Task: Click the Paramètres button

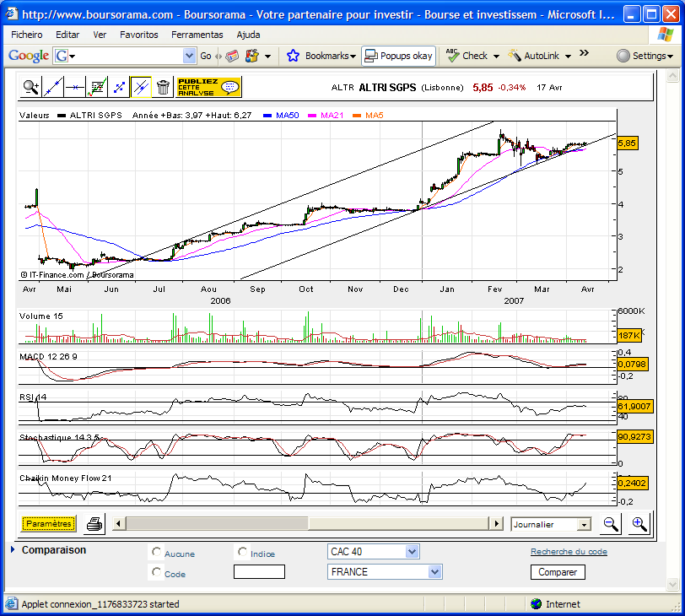Action: 48,523
